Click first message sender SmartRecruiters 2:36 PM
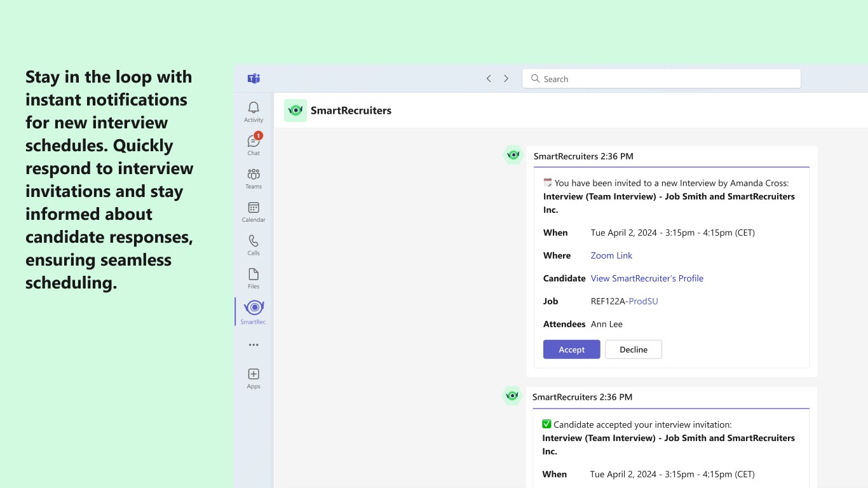Viewport: 868px width, 488px height. [583, 156]
